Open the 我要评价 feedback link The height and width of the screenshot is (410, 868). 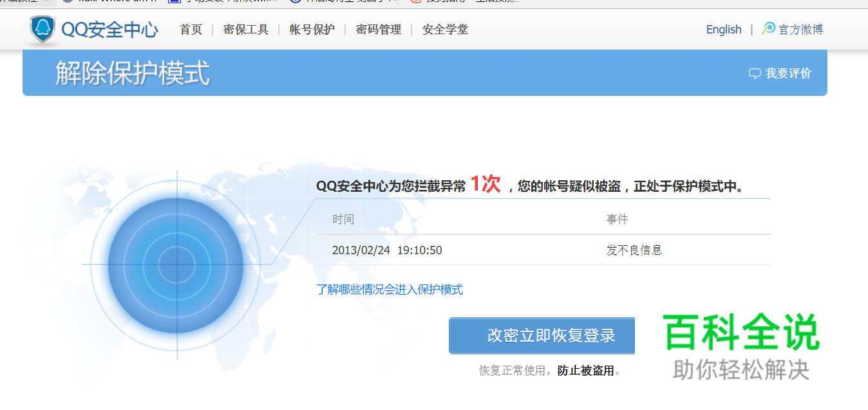click(788, 73)
